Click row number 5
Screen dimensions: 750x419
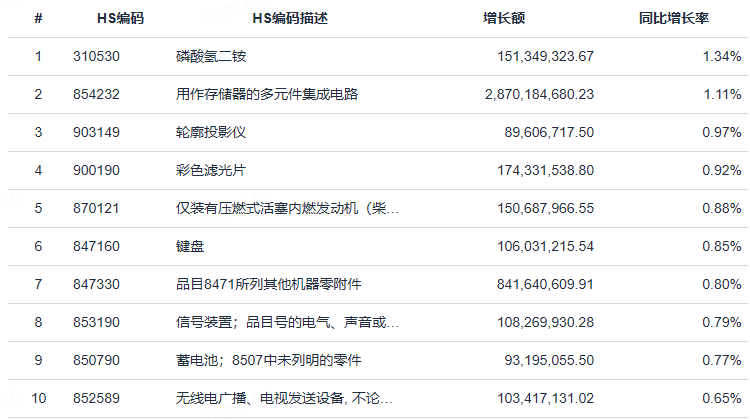(x=38, y=209)
